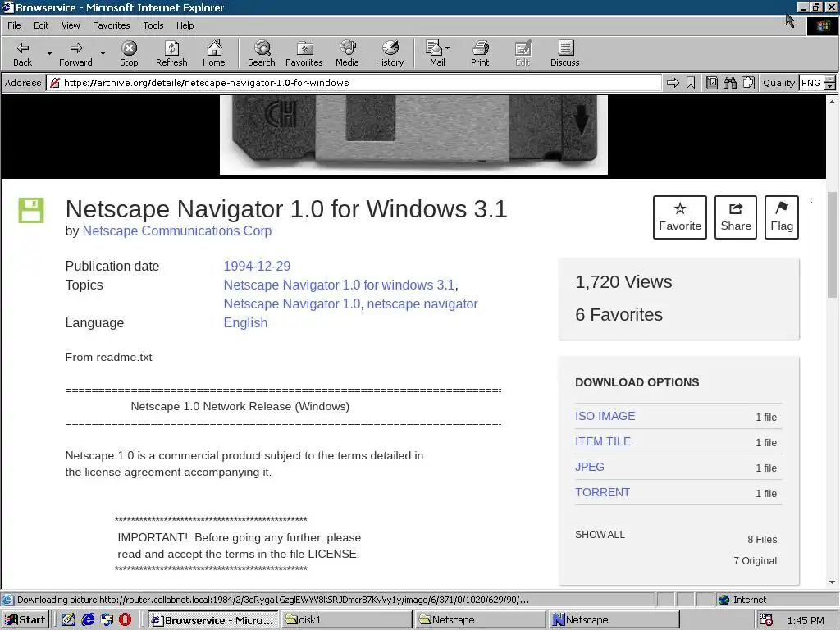This screenshot has height=630, width=840.
Task: Click the Go arrow beside address bar
Action: 673,83
